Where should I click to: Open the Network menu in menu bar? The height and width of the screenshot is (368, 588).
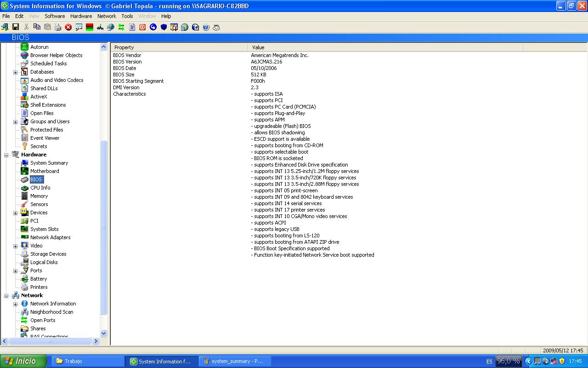(x=107, y=16)
